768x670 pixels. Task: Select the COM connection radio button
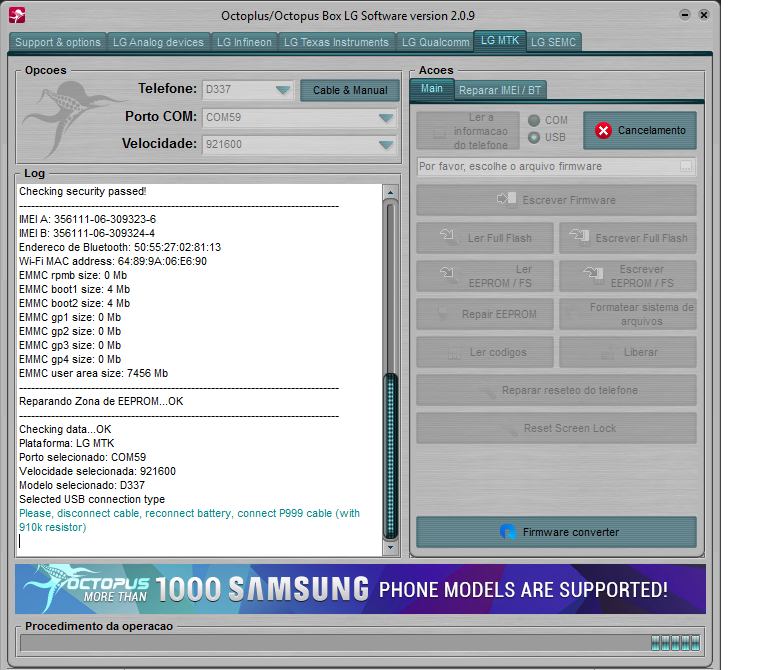534,120
